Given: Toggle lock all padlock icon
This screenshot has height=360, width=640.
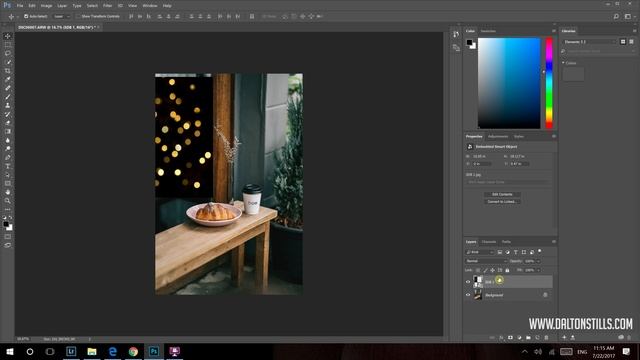Looking at the screenshot, I should click(507, 270).
